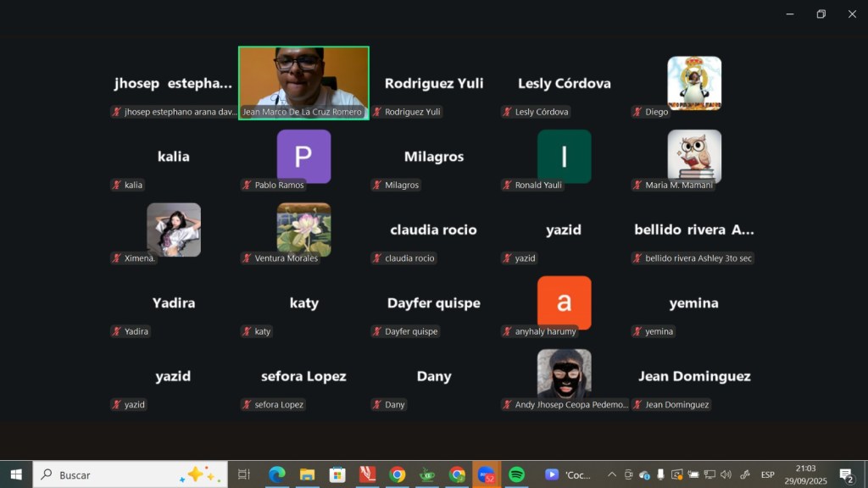Click the network icon in system tray
Viewport: 868px width, 488px height.
[x=709, y=474]
